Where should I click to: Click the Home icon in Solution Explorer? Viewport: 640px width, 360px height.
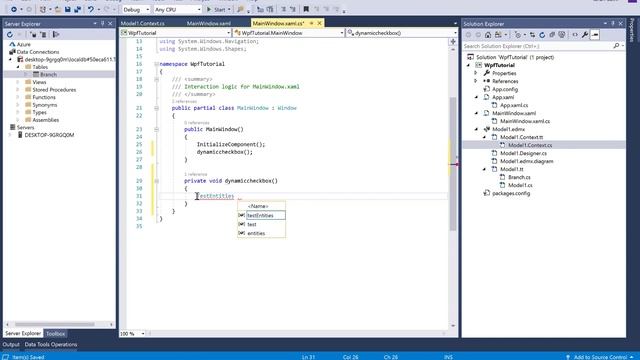click(488, 35)
